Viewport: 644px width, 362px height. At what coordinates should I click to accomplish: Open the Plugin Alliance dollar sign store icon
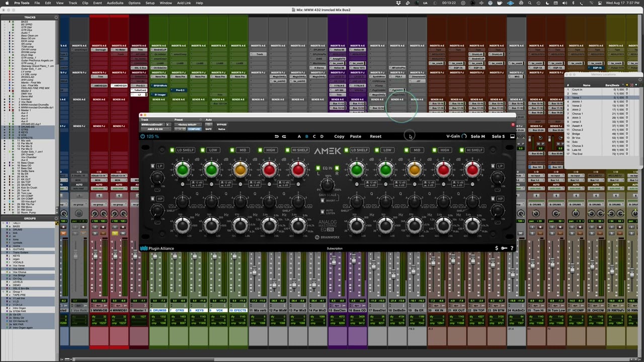click(x=497, y=248)
